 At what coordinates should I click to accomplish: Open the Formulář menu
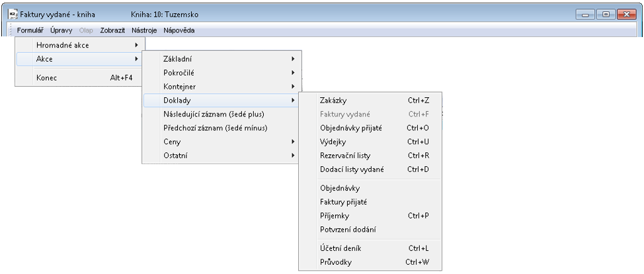pyautogui.click(x=30, y=30)
